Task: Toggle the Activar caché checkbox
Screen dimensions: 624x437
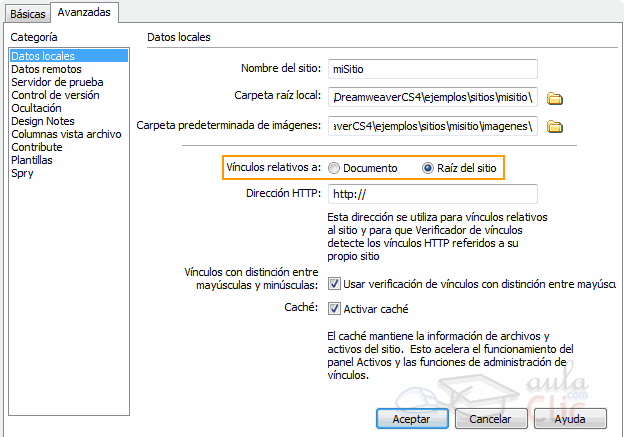Action: (x=334, y=308)
